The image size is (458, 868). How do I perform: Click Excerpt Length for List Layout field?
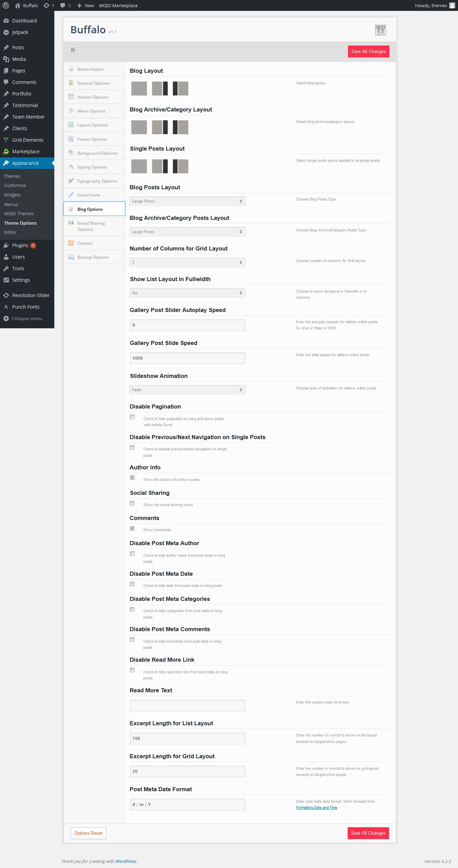pyautogui.click(x=188, y=738)
